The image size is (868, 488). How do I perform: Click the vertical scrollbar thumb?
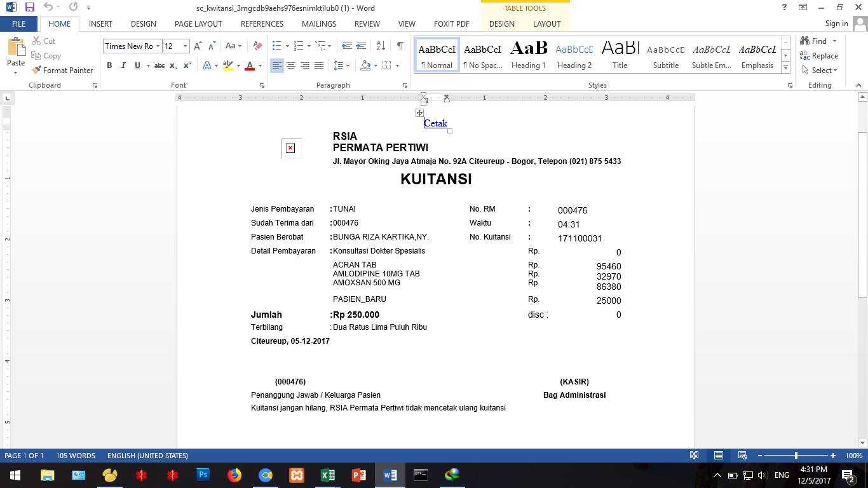point(862,215)
